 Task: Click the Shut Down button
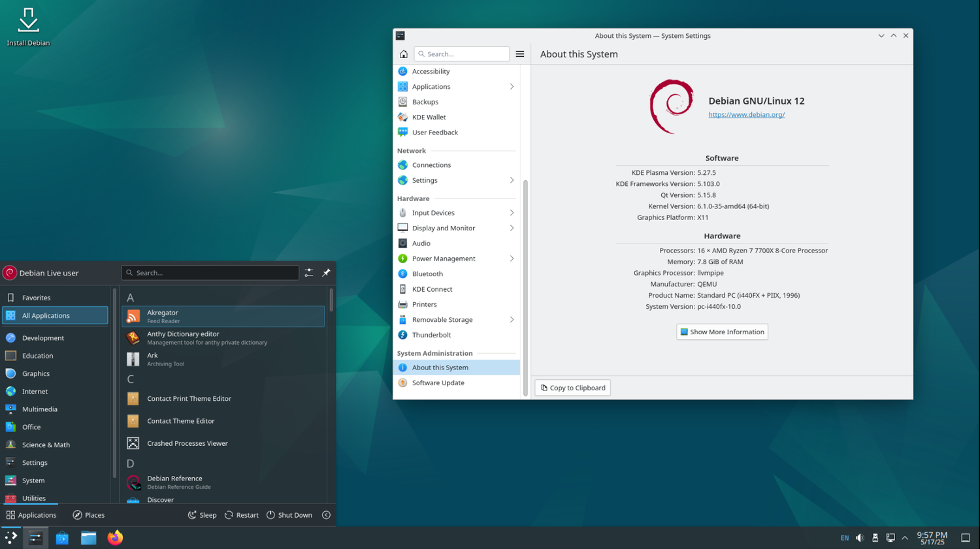289,515
